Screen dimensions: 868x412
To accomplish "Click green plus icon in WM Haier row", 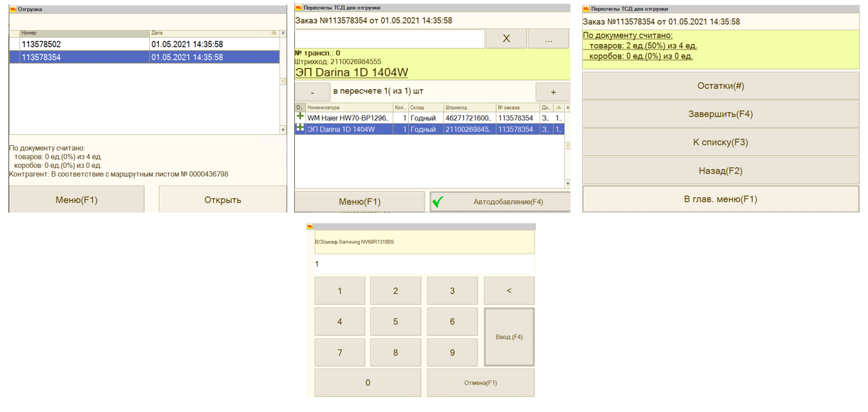I will coord(300,117).
